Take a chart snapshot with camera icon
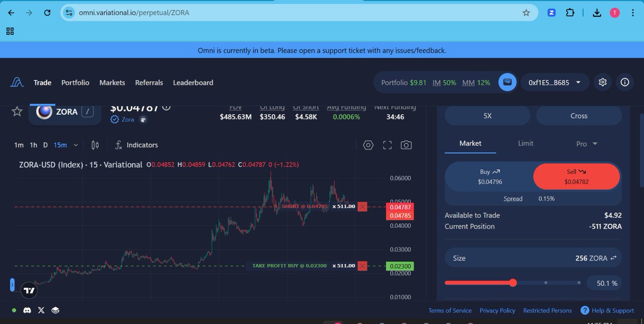 coord(406,145)
